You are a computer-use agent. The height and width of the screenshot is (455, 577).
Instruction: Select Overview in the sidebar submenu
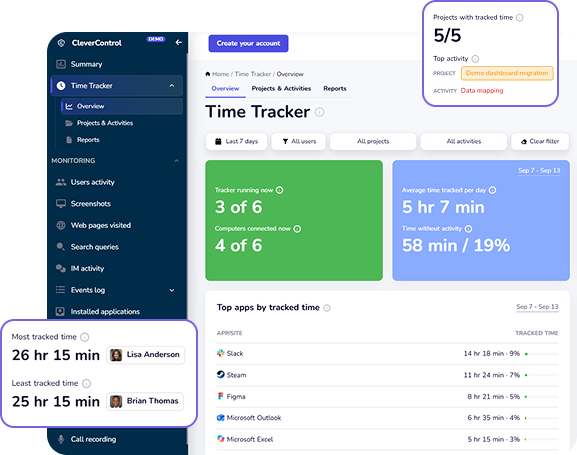122,106
